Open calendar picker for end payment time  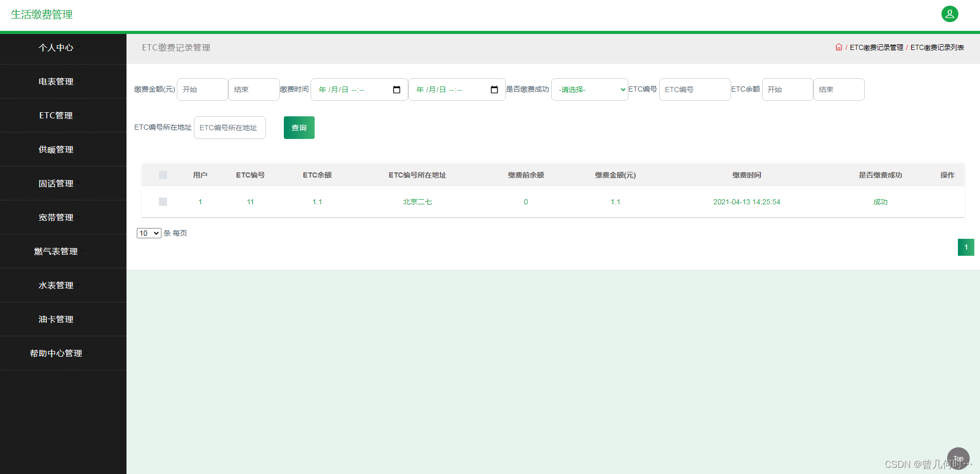pos(494,90)
